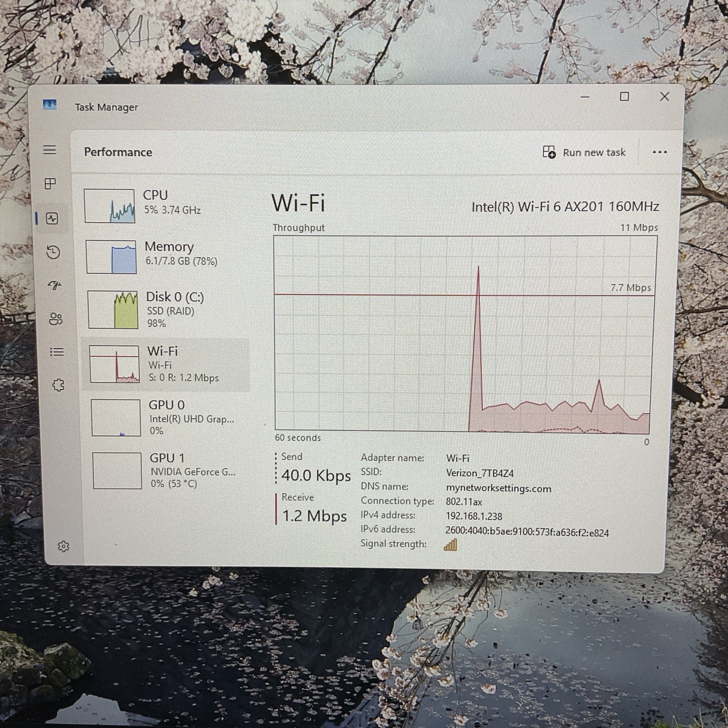Open the Users page icon

[56, 318]
